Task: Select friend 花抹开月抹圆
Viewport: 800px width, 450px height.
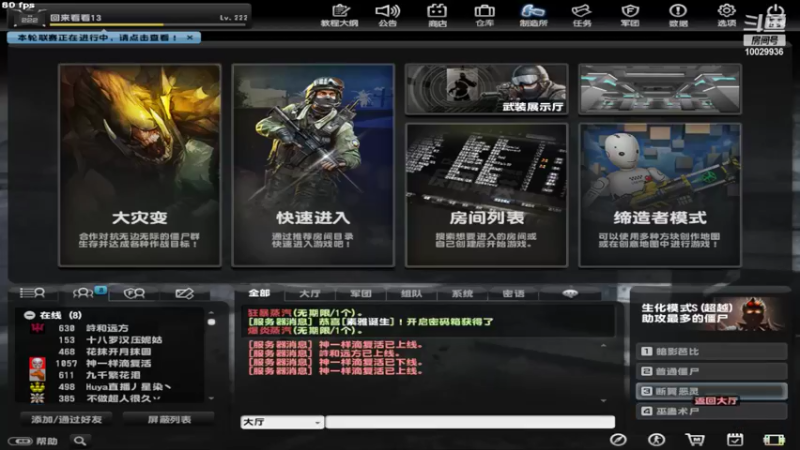Action: (118, 352)
